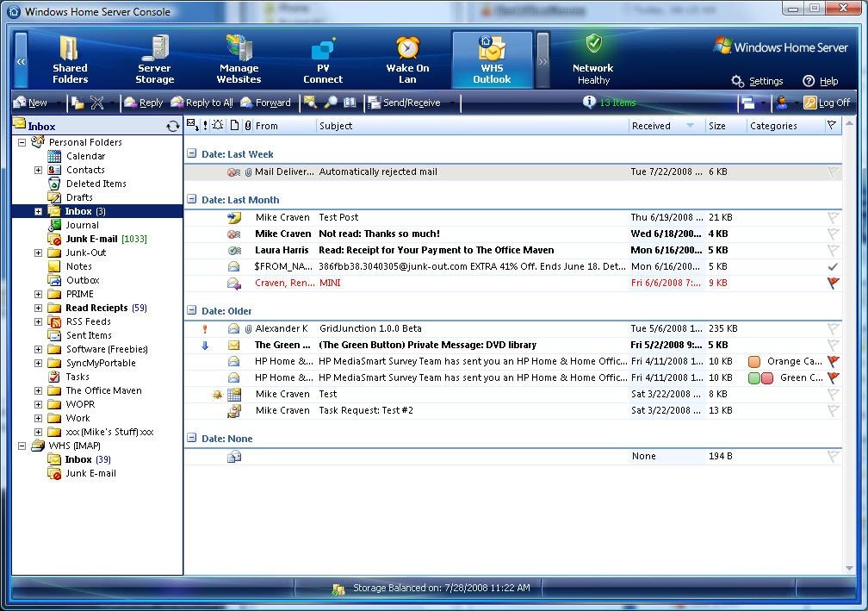Click the envelope arrange-by icon in column header
This screenshot has height=611, width=868.
[x=193, y=125]
